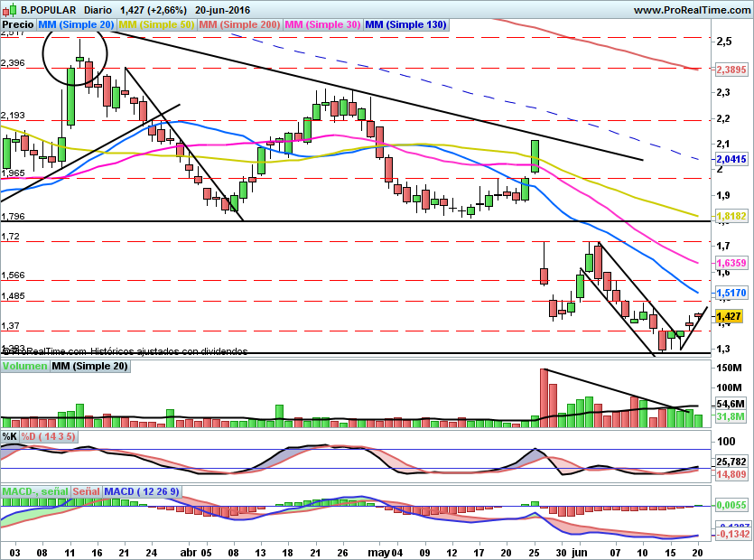
Task: Click the 1,566 level label
Action: pos(13,275)
